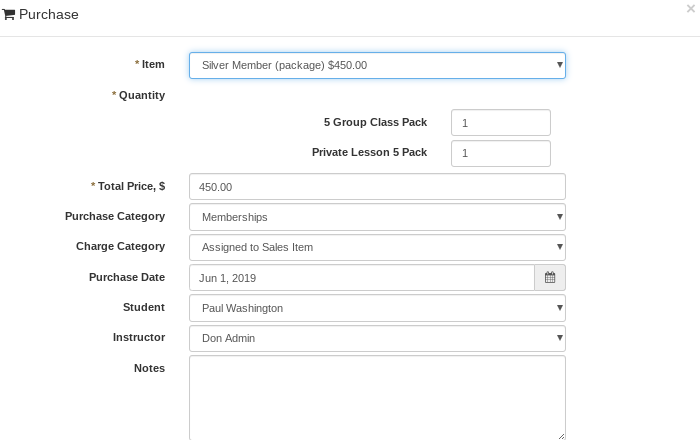The image size is (700, 440).
Task: Click the 'Quantity' field label
Action: point(141,95)
